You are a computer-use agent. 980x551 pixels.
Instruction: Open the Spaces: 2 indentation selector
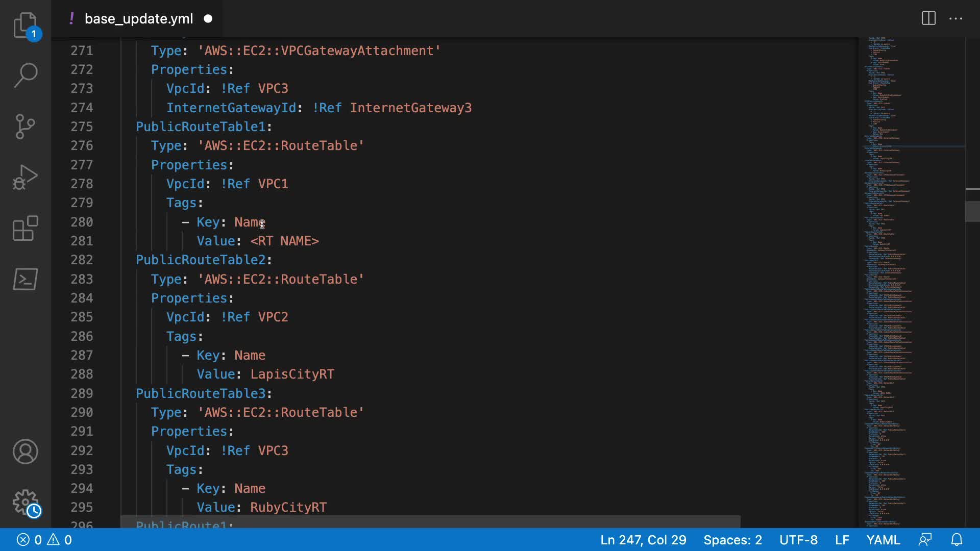tap(732, 540)
